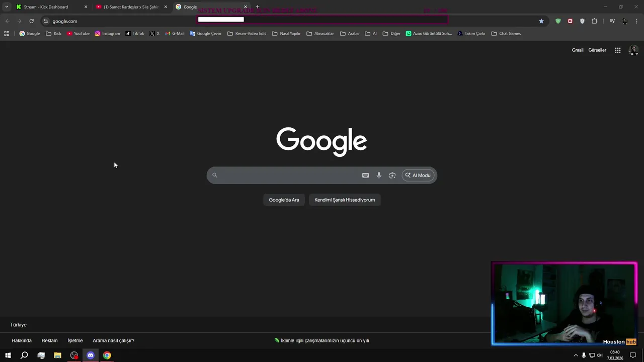Open the Kick bookmark folder
This screenshot has width=644, height=362.
[x=53, y=34]
